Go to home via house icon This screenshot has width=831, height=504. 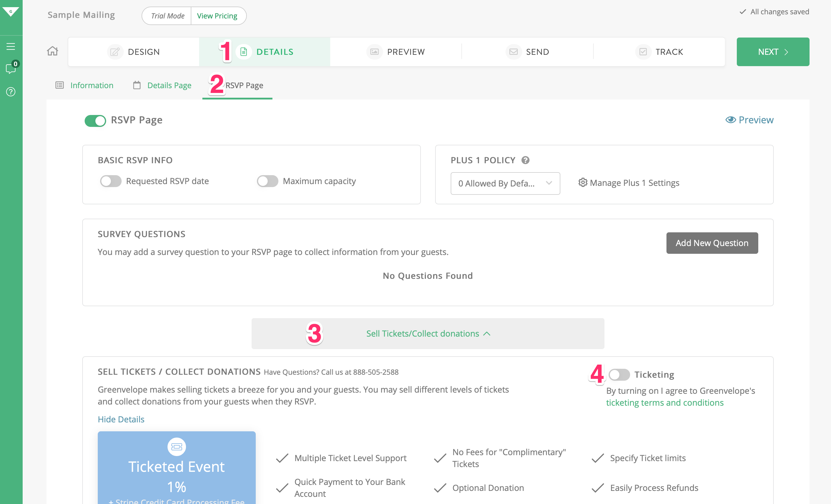pos(53,51)
